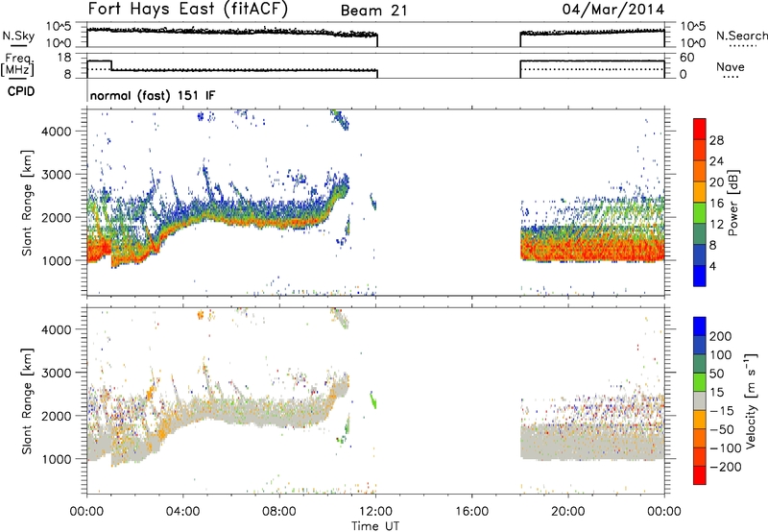Click the '60' Nave axis tick

[687, 58]
